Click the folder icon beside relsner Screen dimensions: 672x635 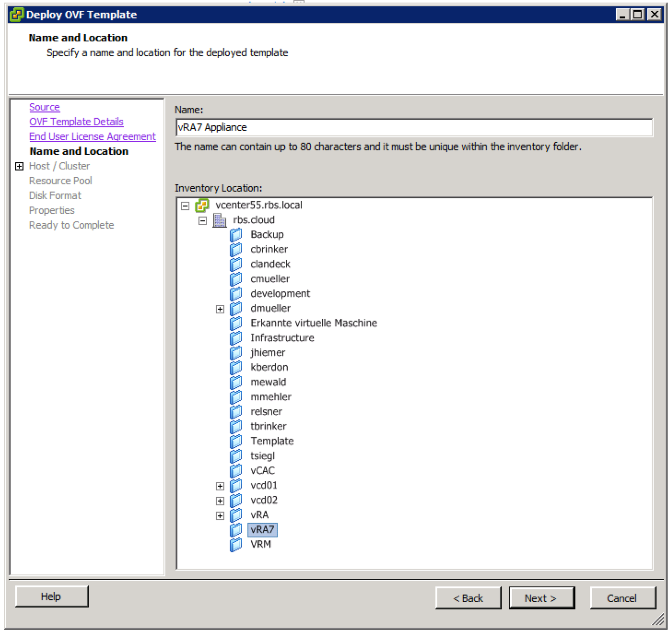click(236, 412)
